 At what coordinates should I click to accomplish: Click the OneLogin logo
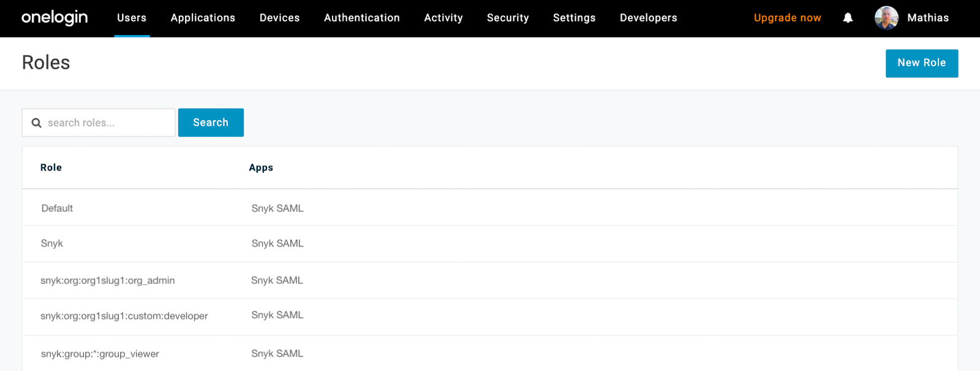pyautogui.click(x=55, y=18)
